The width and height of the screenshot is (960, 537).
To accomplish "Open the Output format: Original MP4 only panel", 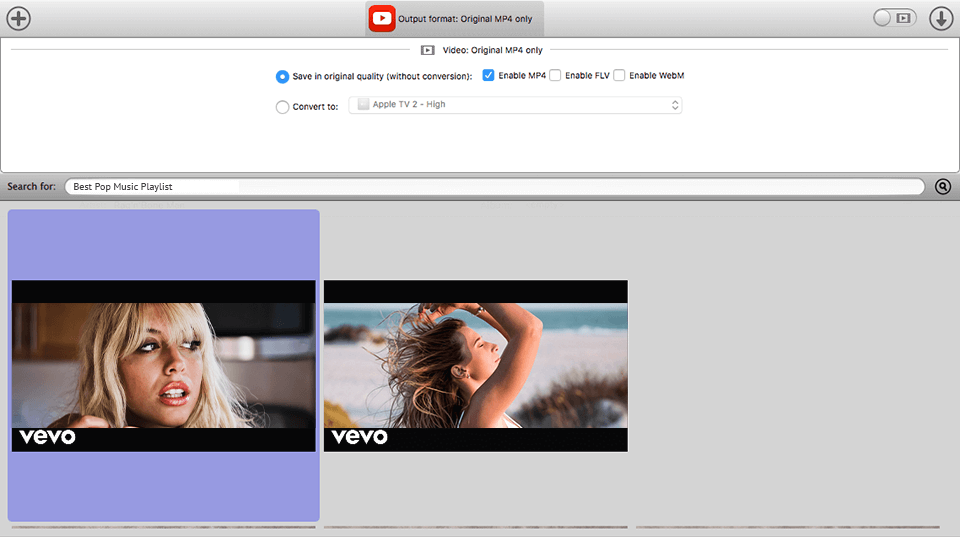I will click(x=454, y=19).
